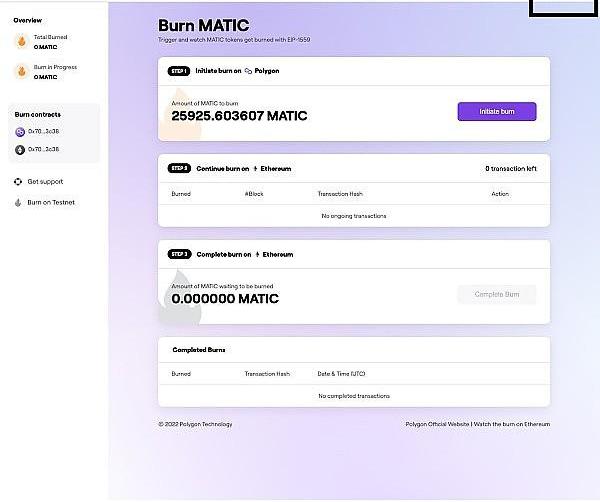Open the Get support link
This screenshot has height=502, width=600.
45,182
